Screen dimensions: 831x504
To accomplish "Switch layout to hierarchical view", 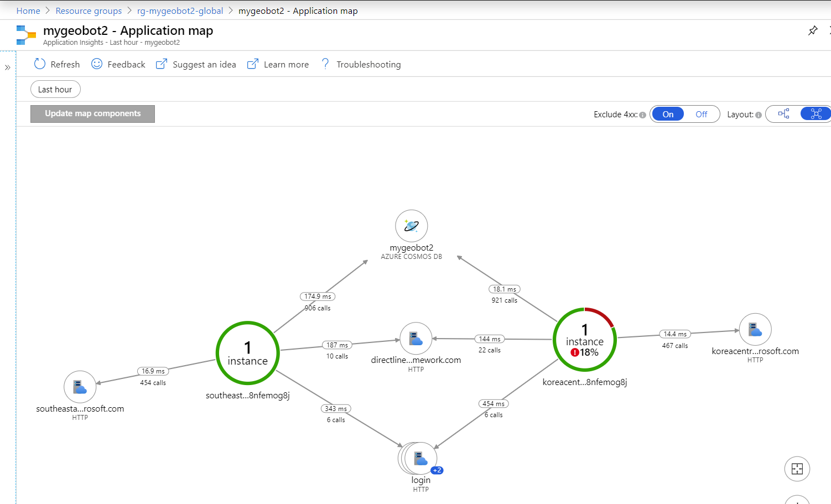I will (783, 113).
